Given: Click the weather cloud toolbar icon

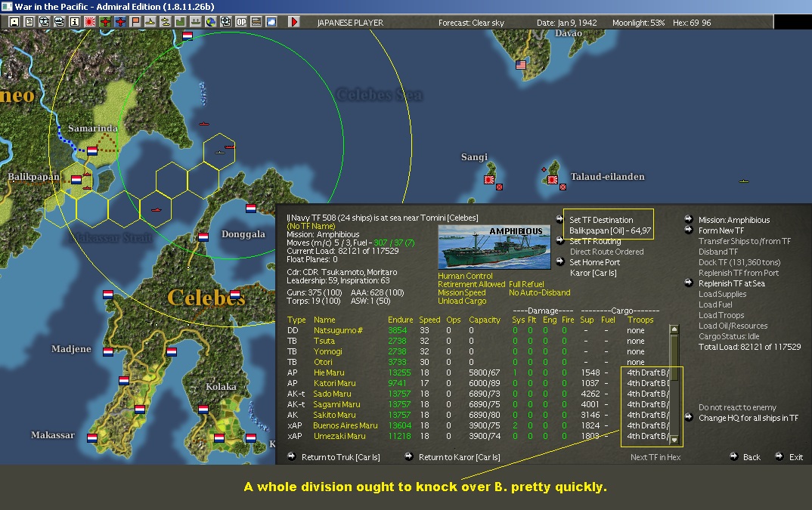Looking at the screenshot, I should coord(271,22).
